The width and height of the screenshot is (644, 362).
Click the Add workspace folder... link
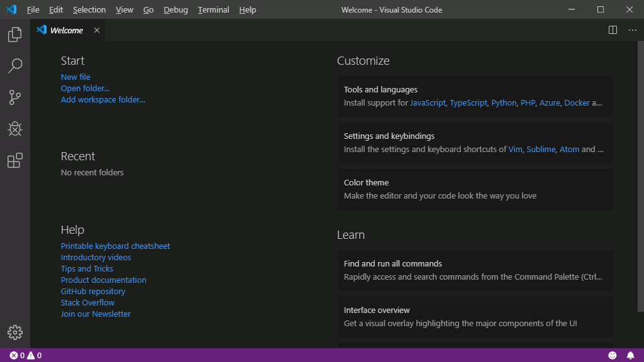(103, 100)
